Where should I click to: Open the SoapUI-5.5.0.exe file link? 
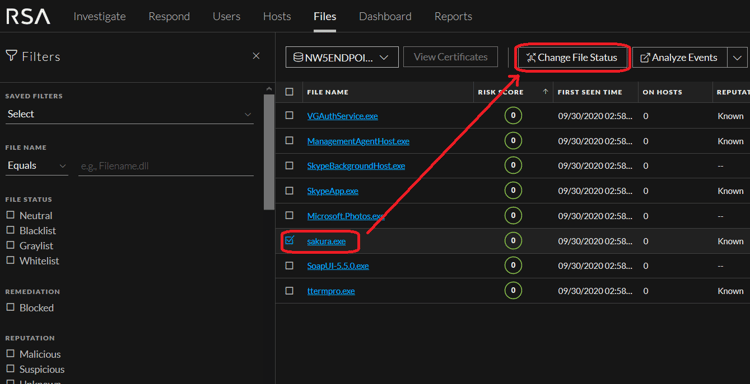pyautogui.click(x=338, y=266)
